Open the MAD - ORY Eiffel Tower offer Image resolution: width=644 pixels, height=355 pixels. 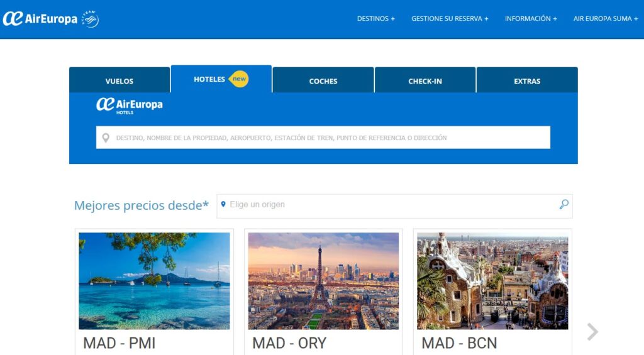click(x=323, y=292)
